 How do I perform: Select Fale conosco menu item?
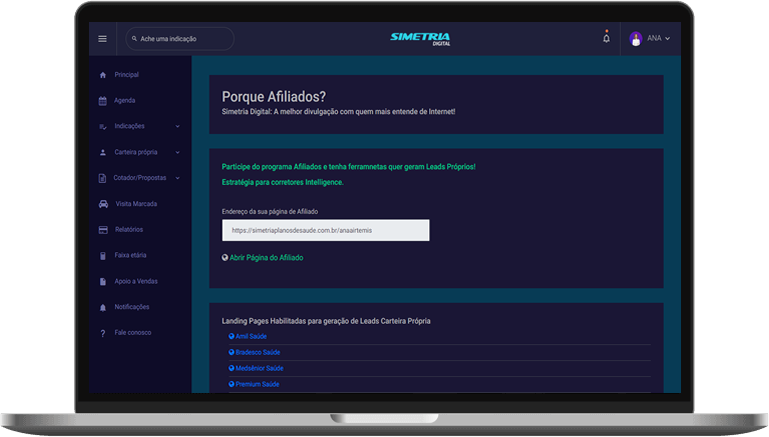[133, 333]
